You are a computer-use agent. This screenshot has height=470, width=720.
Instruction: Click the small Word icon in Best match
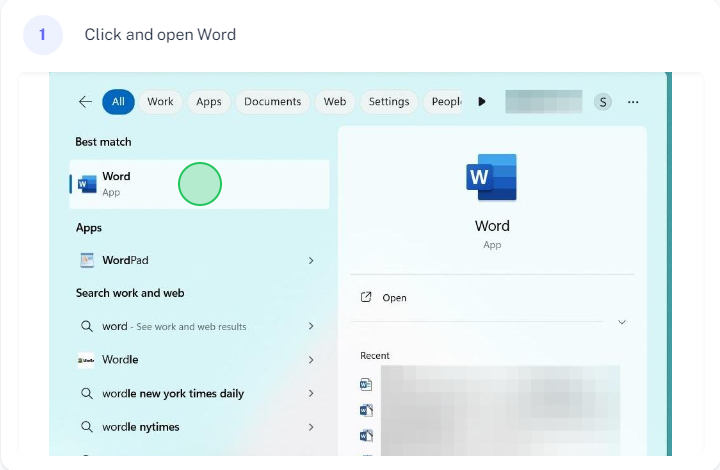tap(87, 184)
